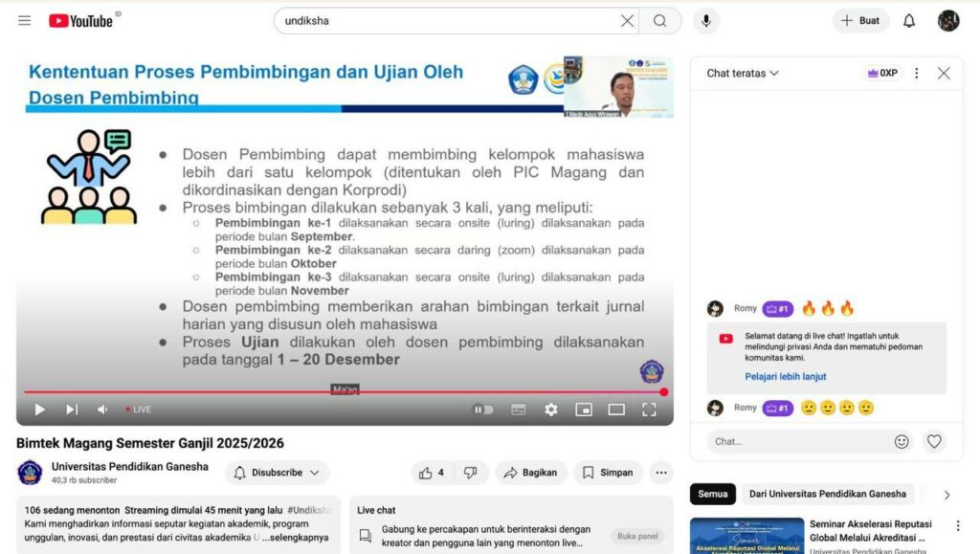Click the search magnifier button
This screenshot has height=554, width=980.
pos(660,21)
